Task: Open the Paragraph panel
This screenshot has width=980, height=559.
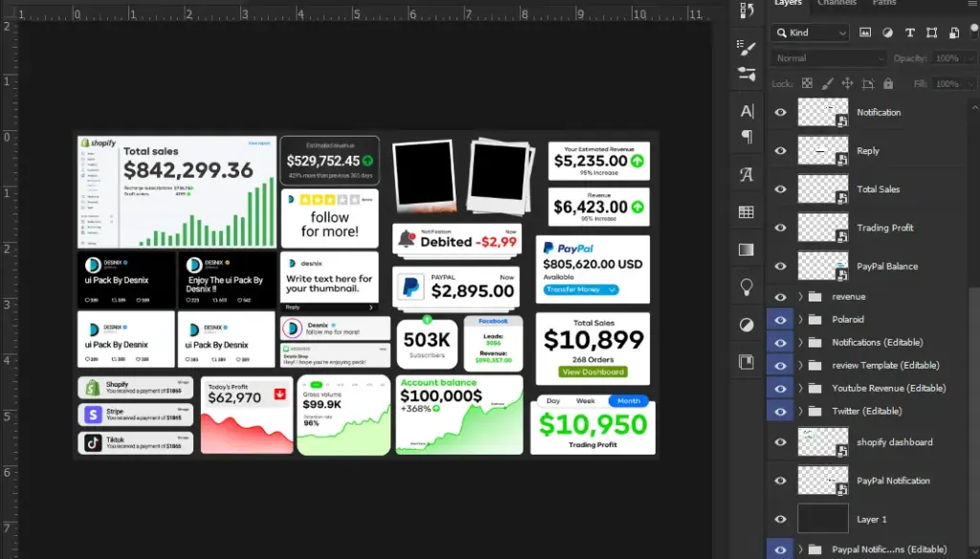Action: (746, 137)
